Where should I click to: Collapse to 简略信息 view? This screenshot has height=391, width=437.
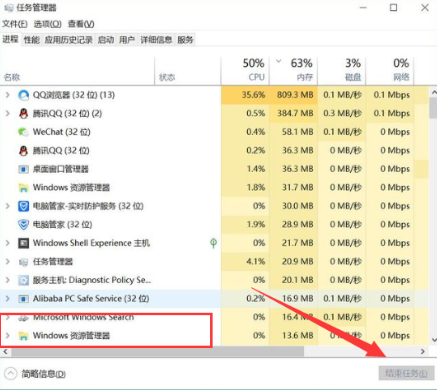[35, 374]
